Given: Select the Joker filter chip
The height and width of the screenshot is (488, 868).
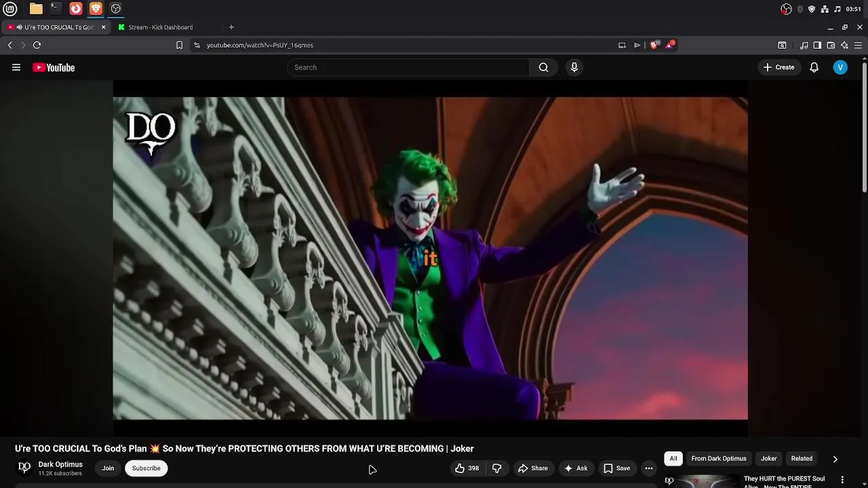Looking at the screenshot, I should (768, 459).
